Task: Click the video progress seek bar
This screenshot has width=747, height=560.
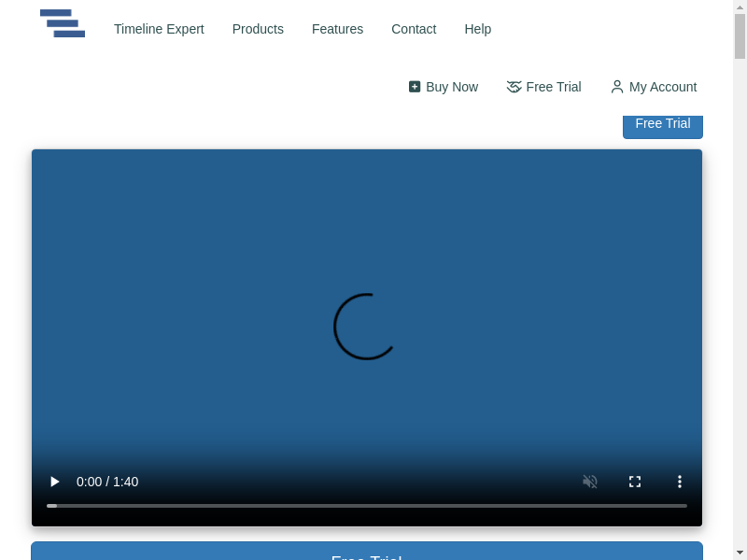Action: [x=366, y=505]
